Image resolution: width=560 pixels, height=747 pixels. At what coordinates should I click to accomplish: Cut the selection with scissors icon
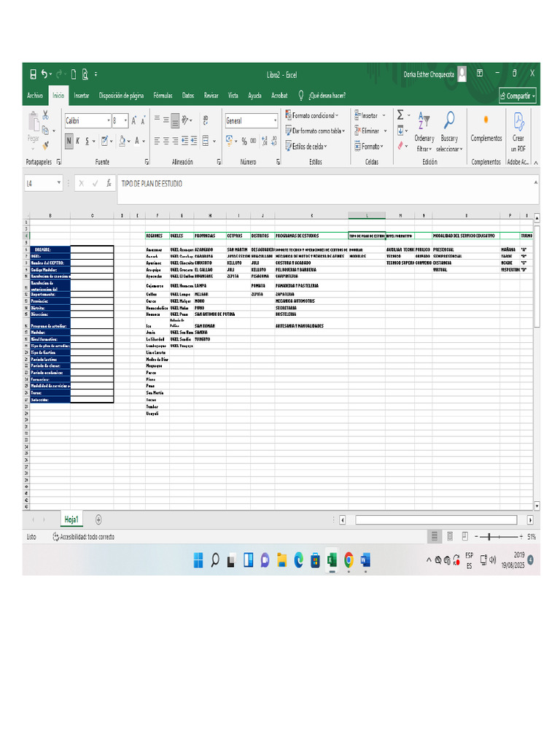(45, 115)
